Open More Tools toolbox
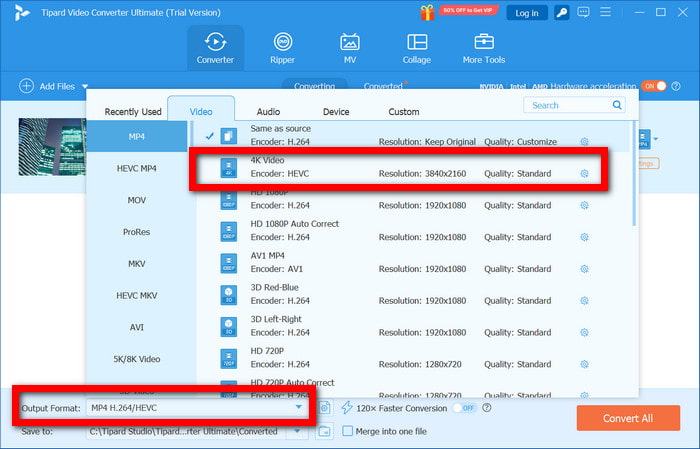 [484, 47]
